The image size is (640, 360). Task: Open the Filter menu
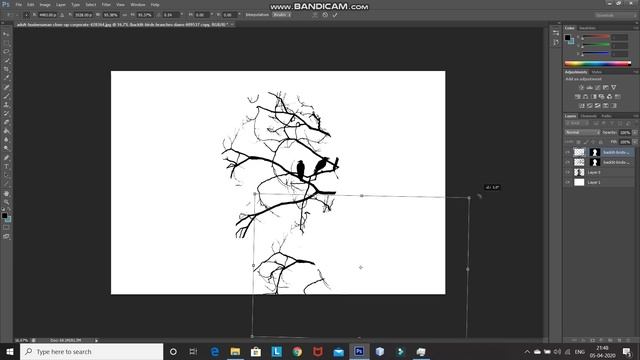coord(106,4)
